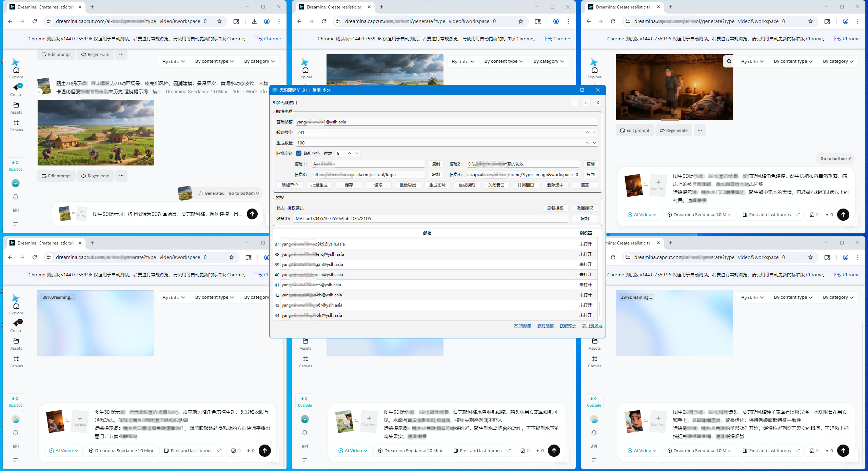This screenshot has height=471, width=868.
Task: Click the 刷新授权 button
Action: [555, 208]
